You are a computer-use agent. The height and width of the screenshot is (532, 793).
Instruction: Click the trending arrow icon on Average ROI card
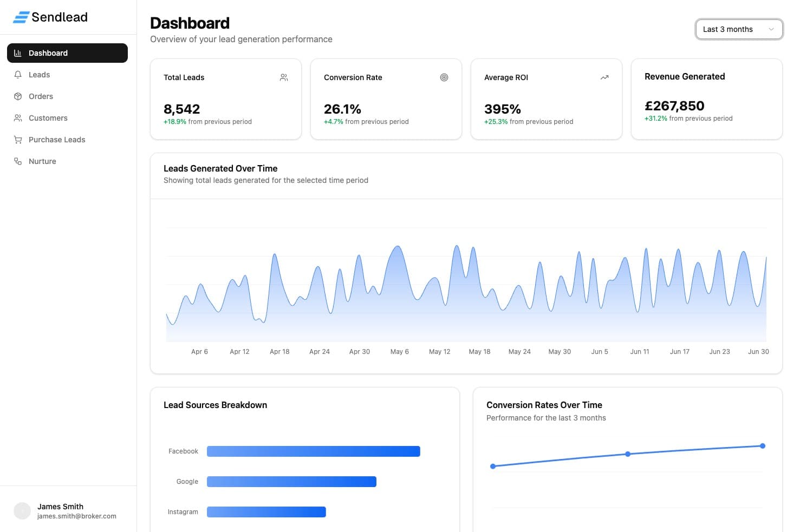tap(604, 77)
